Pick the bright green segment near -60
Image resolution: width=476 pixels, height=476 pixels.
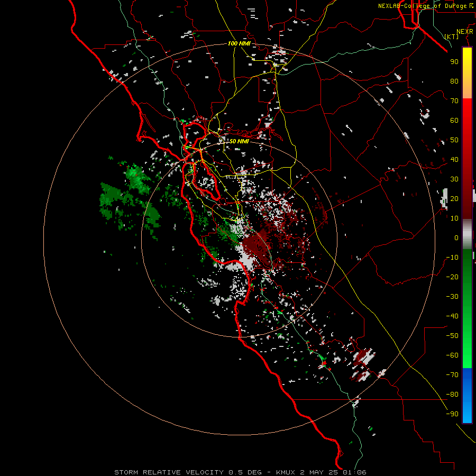(x=467, y=355)
